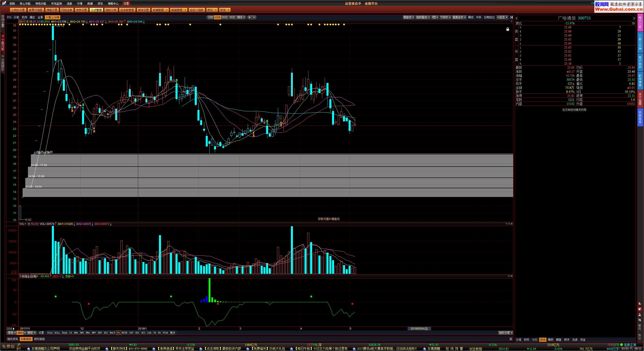Click the minus zoom-out chart button
This screenshot has width=644, height=351.
point(254,17)
